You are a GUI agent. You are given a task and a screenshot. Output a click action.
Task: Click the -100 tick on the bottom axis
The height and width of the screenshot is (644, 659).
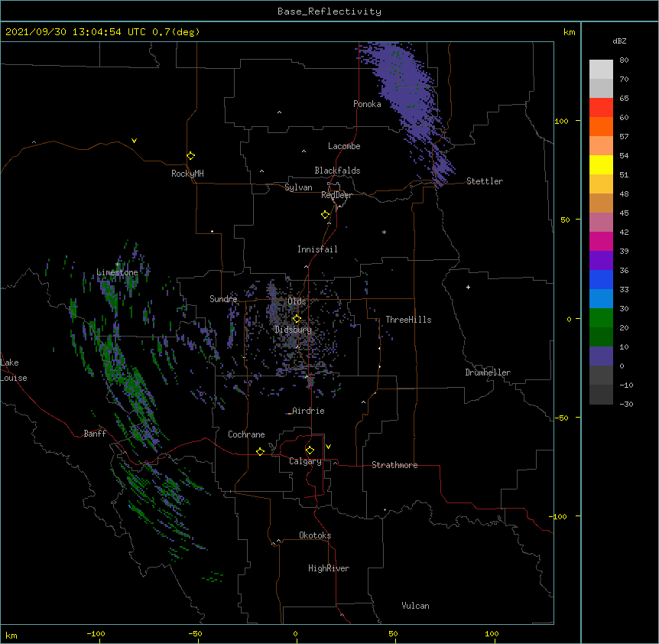click(x=96, y=634)
